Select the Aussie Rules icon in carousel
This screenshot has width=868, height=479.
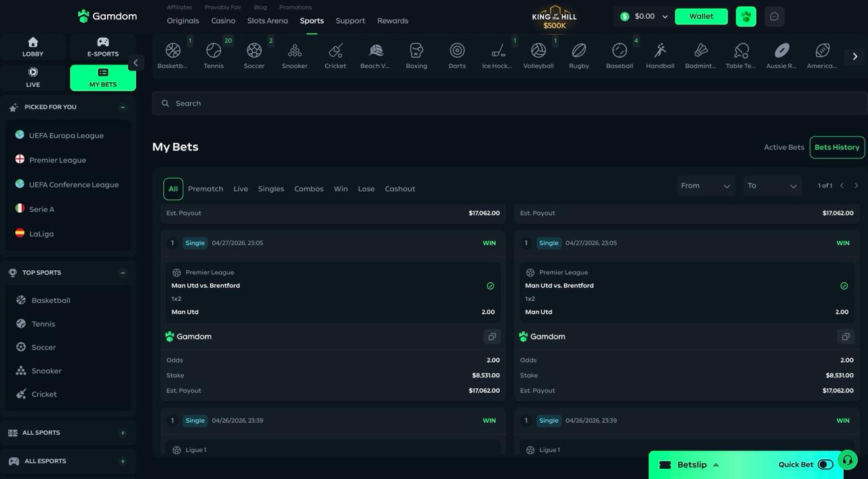[781, 56]
